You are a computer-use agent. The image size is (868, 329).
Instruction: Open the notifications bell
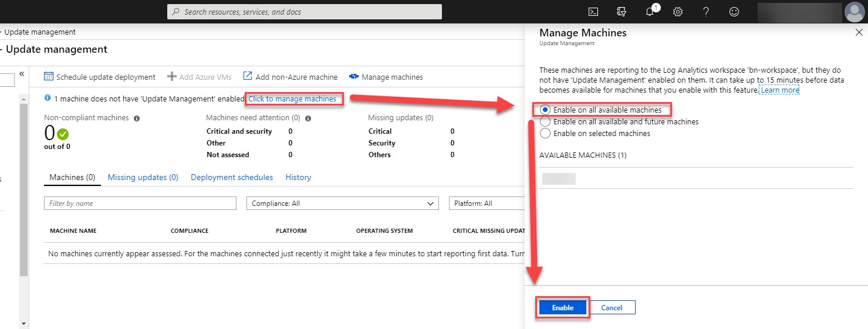650,12
